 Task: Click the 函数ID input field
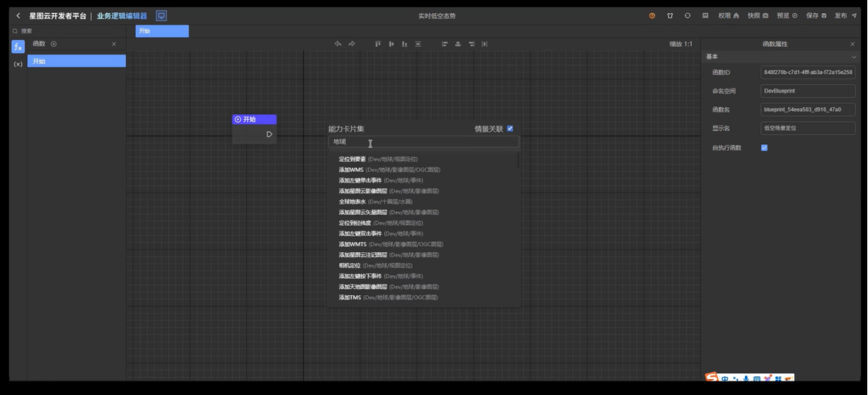point(808,72)
